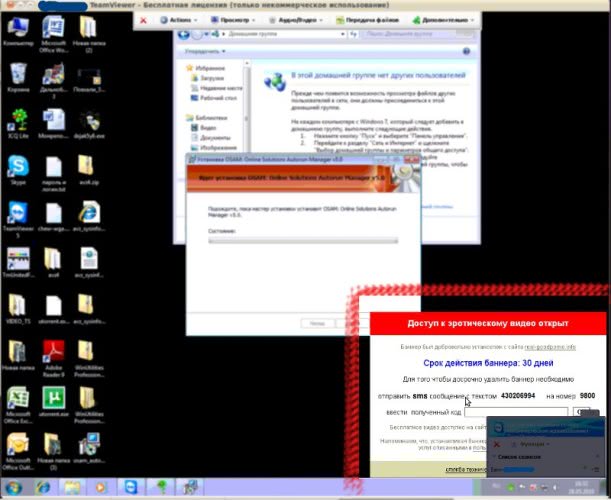Select the Новая папка (2) desktop folder

[x=88, y=34]
